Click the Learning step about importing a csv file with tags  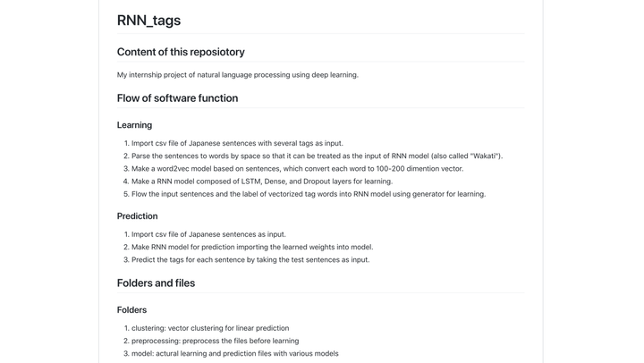(x=237, y=143)
